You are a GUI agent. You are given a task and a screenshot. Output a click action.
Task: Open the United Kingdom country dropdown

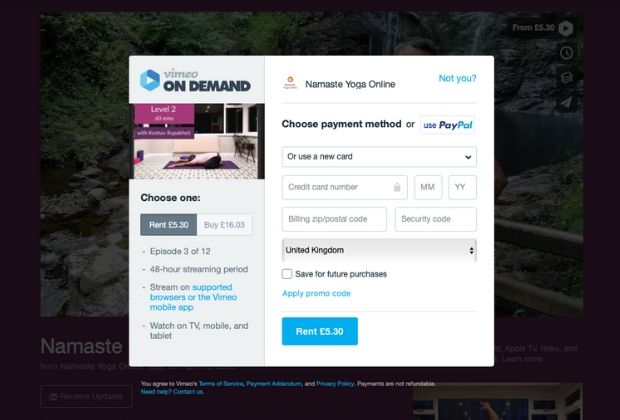[379, 250]
